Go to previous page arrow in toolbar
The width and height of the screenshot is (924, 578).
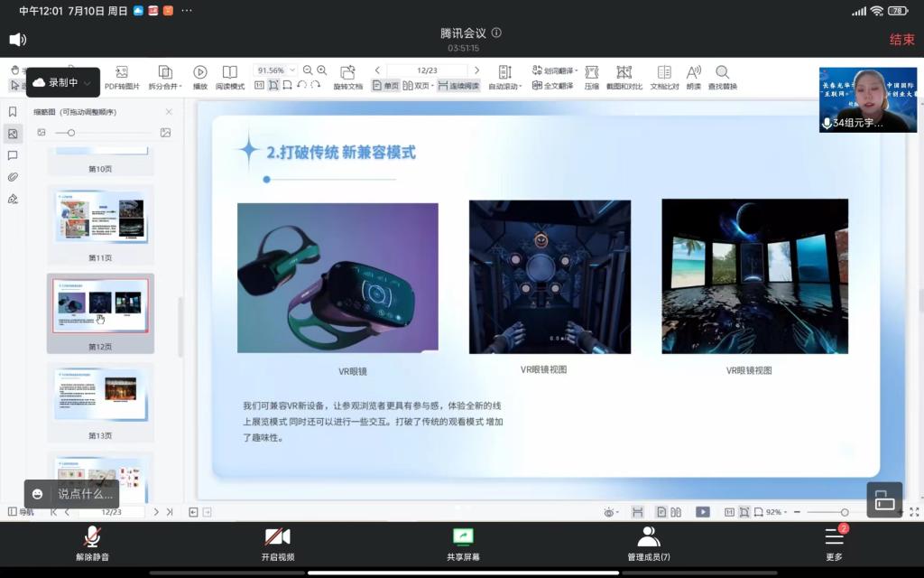[x=377, y=70]
